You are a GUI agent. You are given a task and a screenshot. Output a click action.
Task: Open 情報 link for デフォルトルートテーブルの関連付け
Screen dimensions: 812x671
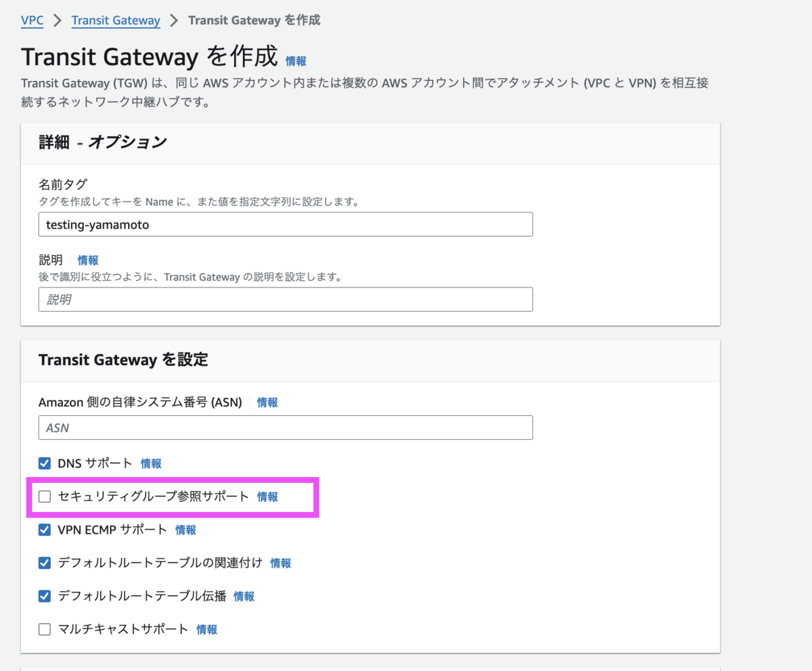(x=281, y=563)
